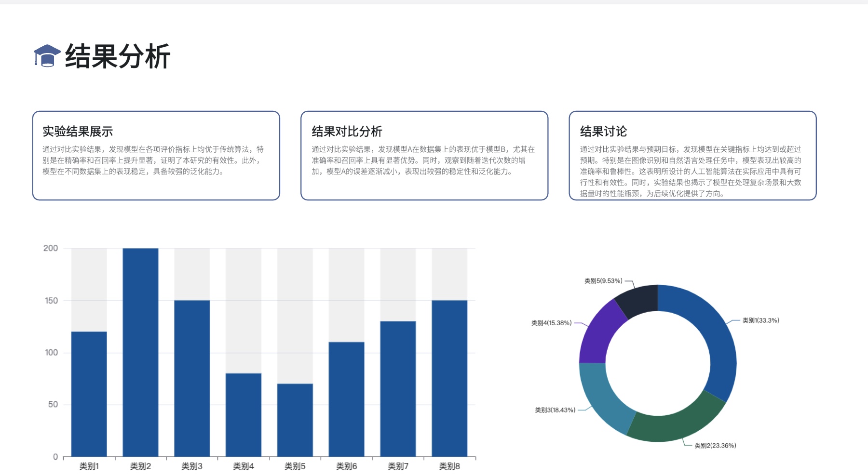This screenshot has width=868, height=476.
Task: Click the 类别4(15.38%) donut label
Action: coord(551,323)
